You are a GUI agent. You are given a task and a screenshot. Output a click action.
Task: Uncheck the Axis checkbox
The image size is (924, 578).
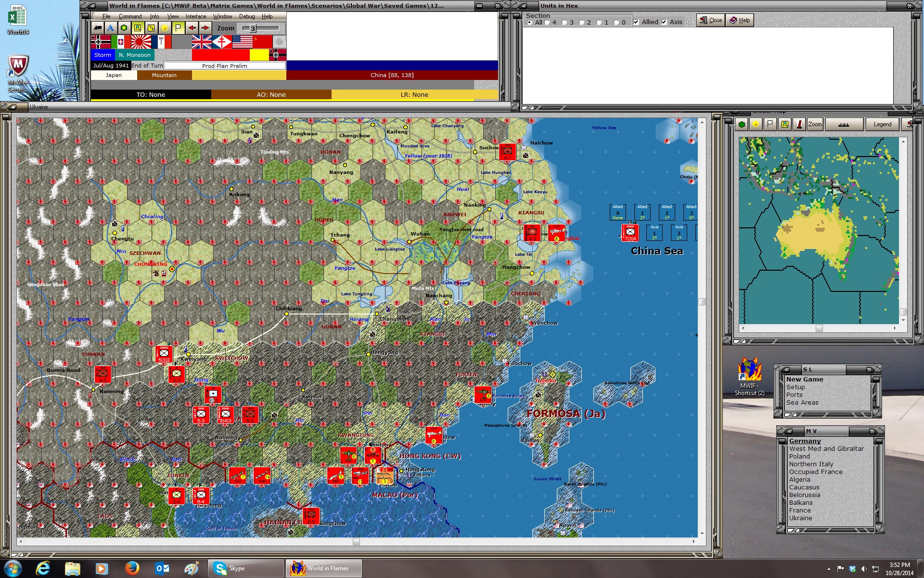tap(664, 22)
